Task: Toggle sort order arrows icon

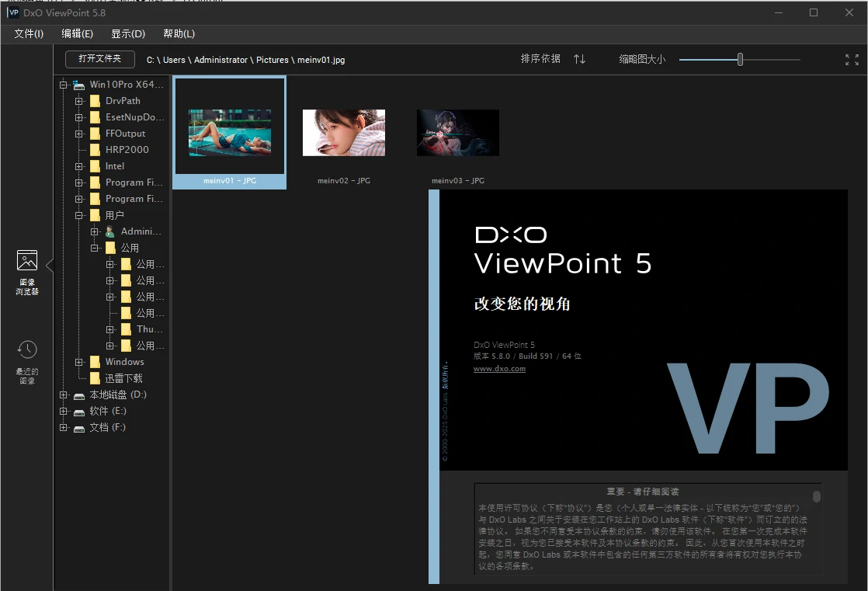Action: pyautogui.click(x=579, y=59)
